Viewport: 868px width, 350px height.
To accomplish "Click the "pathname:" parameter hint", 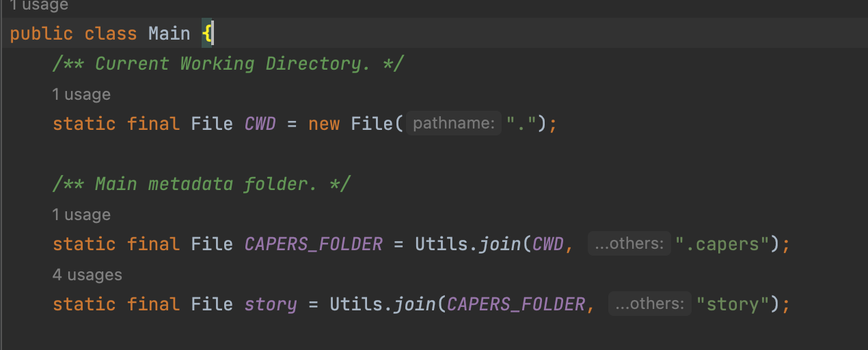I will (454, 124).
